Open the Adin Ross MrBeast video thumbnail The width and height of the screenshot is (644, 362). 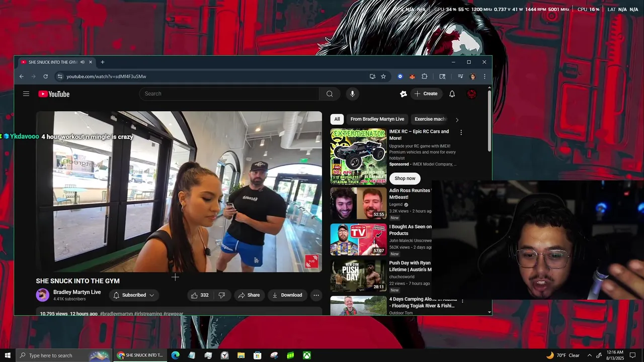(x=358, y=204)
